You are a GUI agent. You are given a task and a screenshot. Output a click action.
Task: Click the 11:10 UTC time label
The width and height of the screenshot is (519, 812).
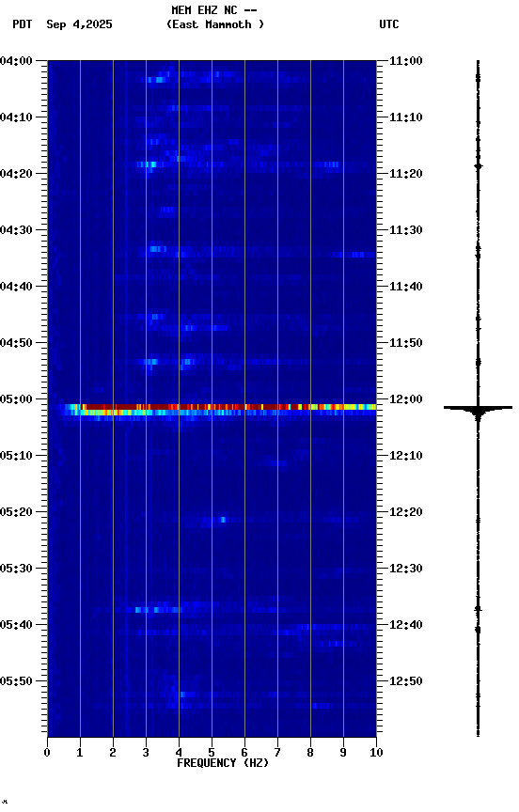pos(406,117)
